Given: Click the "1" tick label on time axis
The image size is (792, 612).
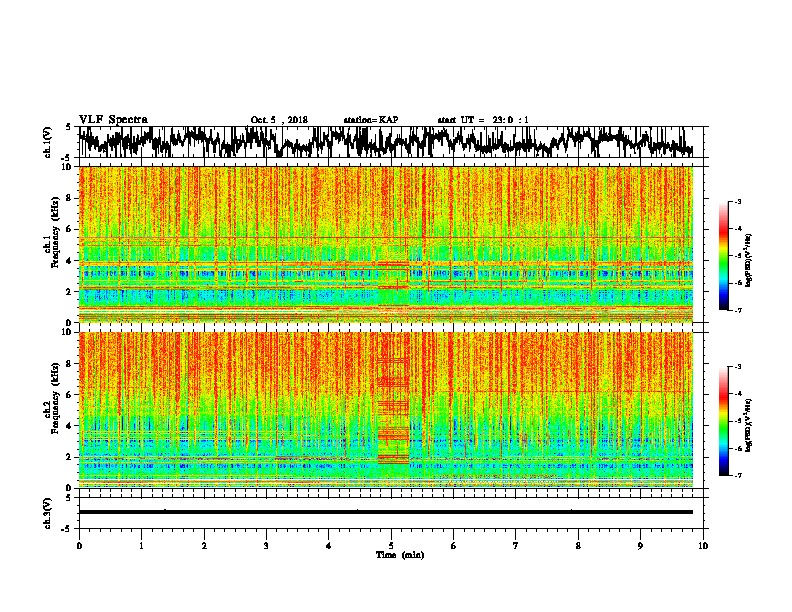Looking at the screenshot, I should coord(141,546).
